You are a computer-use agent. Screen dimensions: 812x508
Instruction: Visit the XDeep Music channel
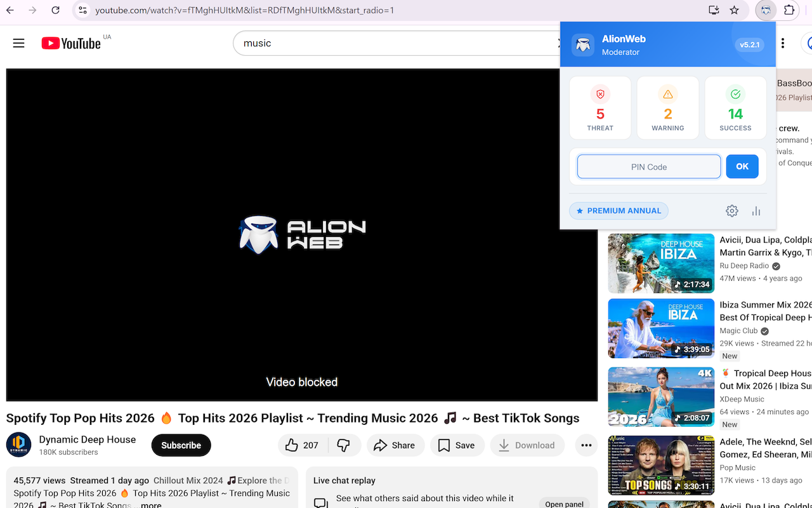coord(742,399)
